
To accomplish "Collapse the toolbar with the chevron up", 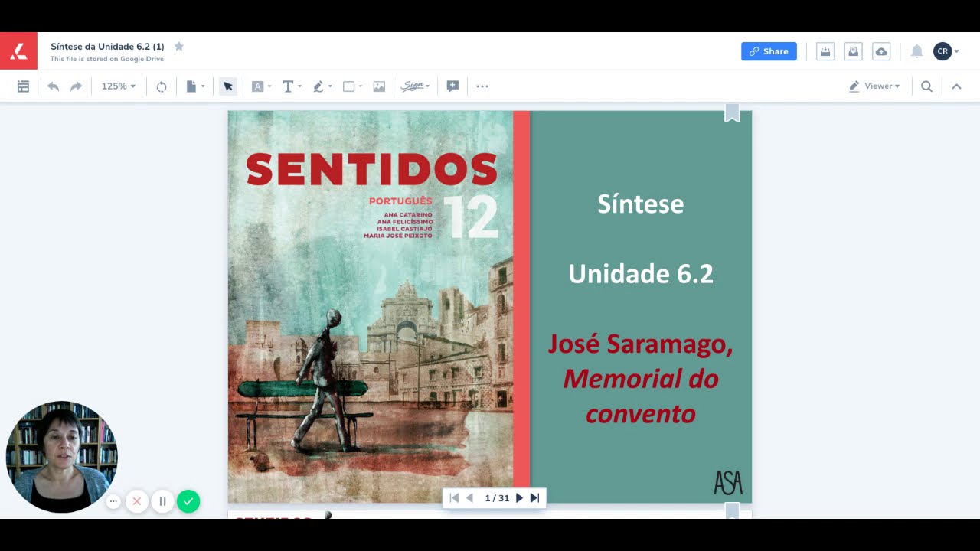I will [956, 86].
